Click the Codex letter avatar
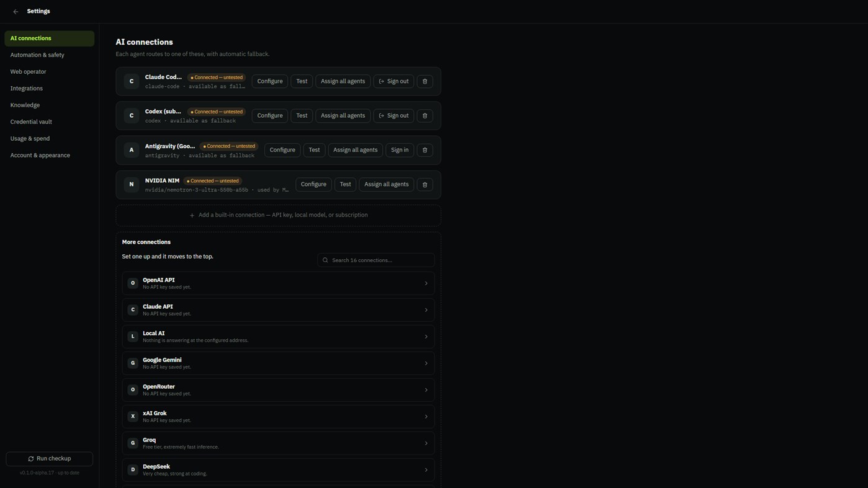Screen dimensions: 868x488 [x=132, y=116]
